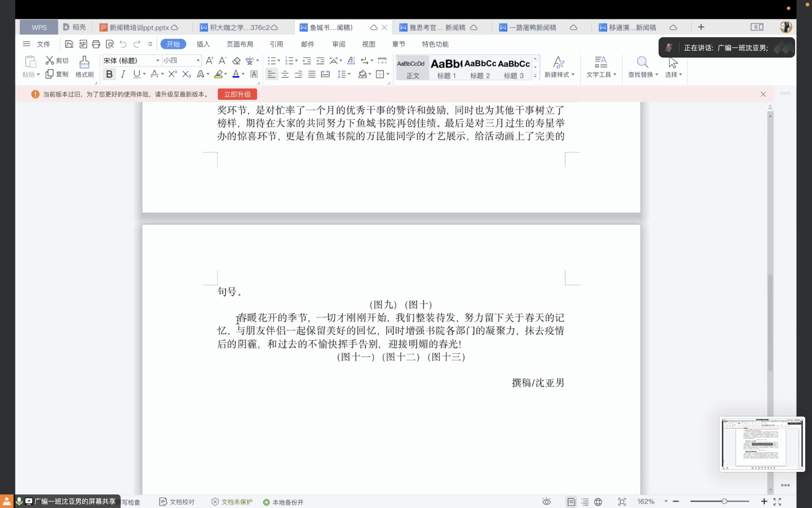Click the increase font size icon
Viewport: 812px width, 508px height.
pos(209,61)
